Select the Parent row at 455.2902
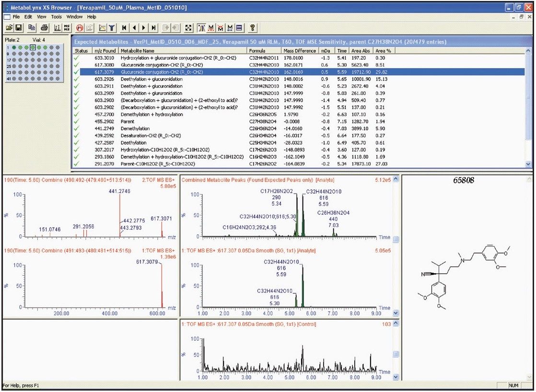536x392 pixels. point(299,122)
